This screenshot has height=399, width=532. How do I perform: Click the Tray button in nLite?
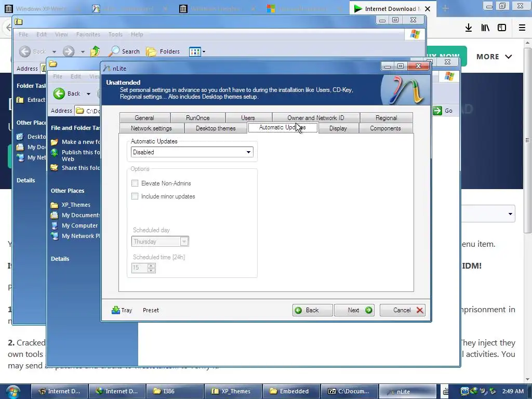(x=122, y=310)
